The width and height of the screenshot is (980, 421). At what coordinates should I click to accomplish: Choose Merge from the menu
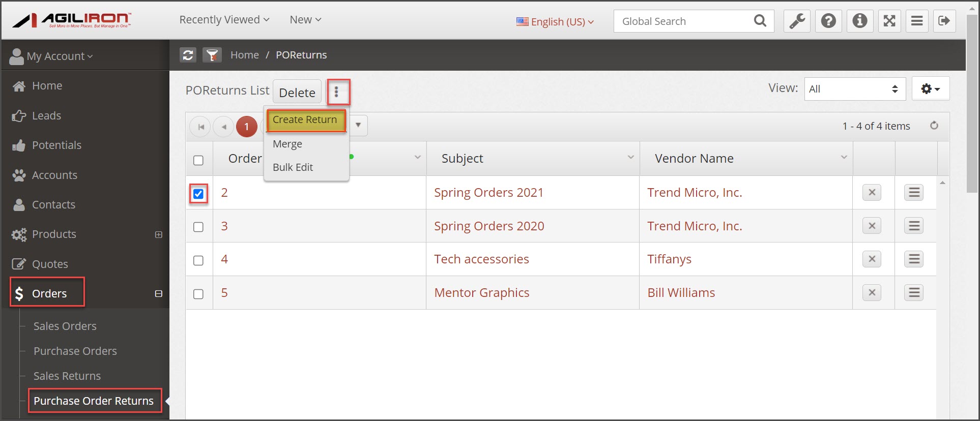click(x=287, y=144)
